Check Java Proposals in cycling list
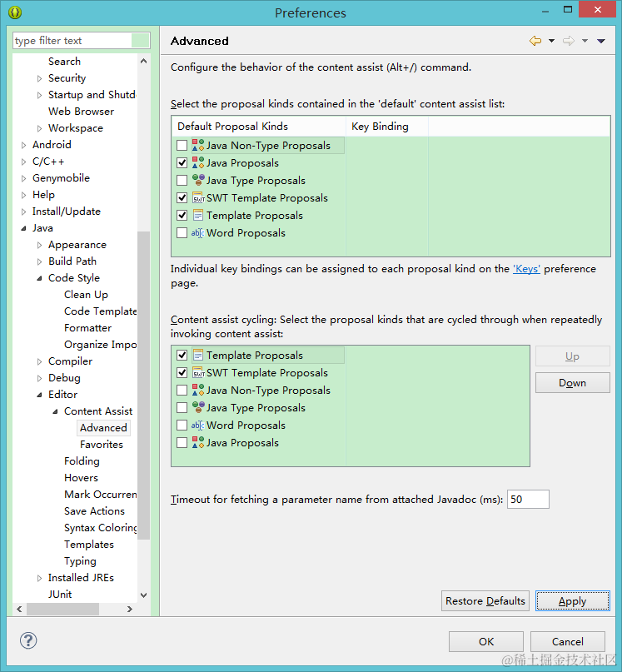This screenshot has width=622, height=672. click(182, 442)
